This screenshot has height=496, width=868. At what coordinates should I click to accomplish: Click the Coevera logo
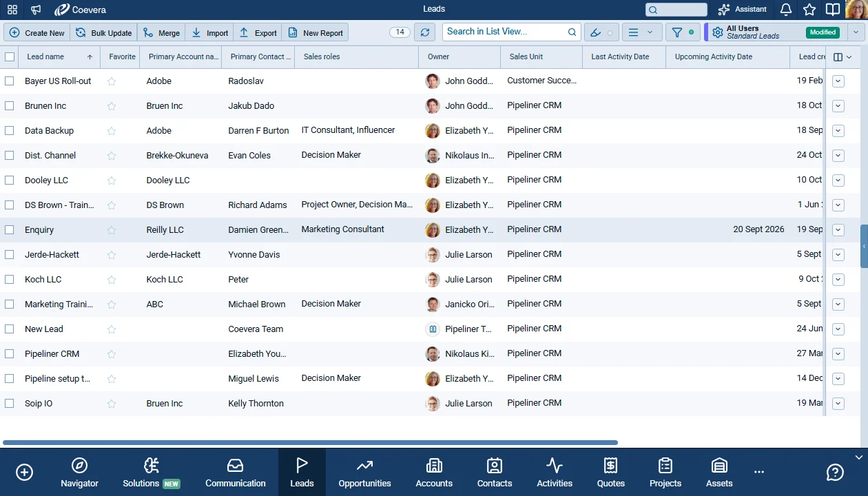tap(81, 10)
